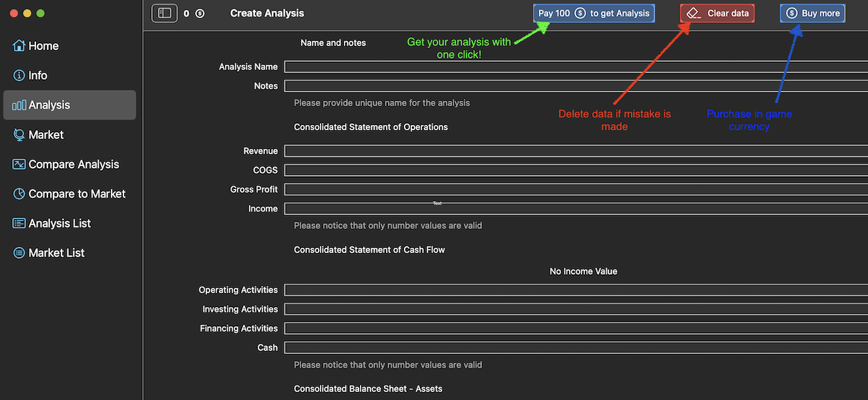Click the 'No Income Value' text

tap(584, 271)
